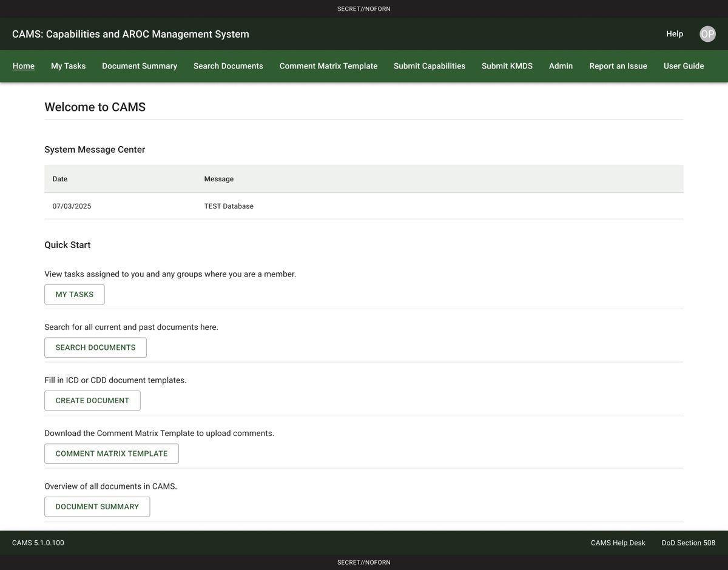Click the Quick Start heading
This screenshot has height=570, width=728.
coord(67,245)
